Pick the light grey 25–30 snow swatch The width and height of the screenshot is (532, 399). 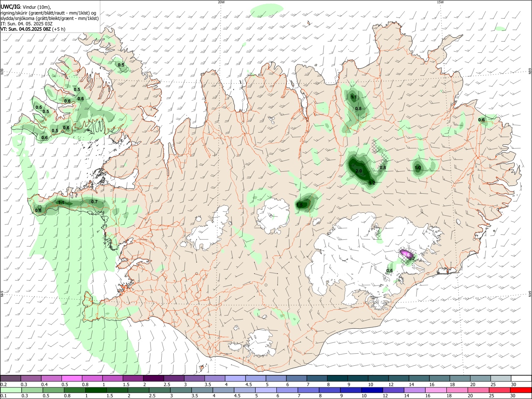point(501,379)
